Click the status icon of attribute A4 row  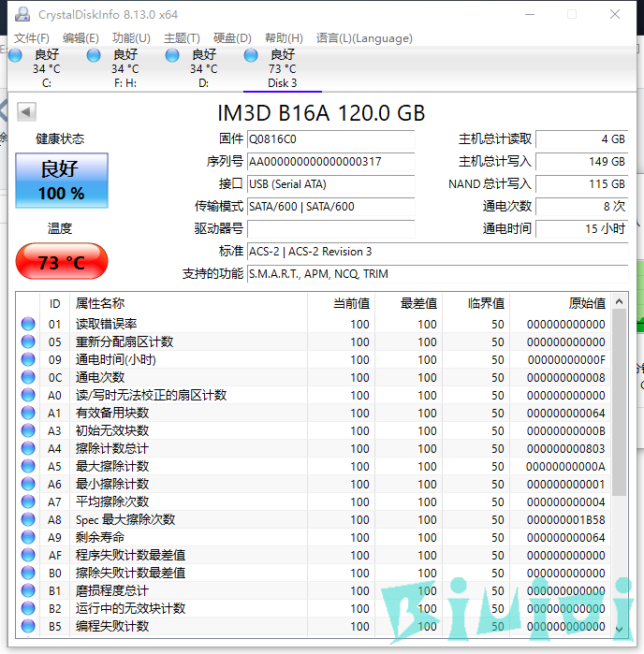[x=28, y=448]
